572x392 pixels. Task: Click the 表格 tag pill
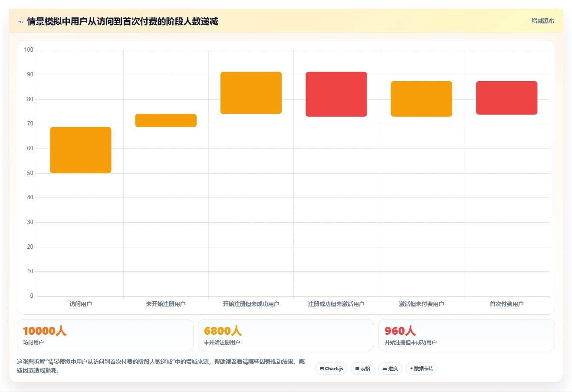point(362,369)
